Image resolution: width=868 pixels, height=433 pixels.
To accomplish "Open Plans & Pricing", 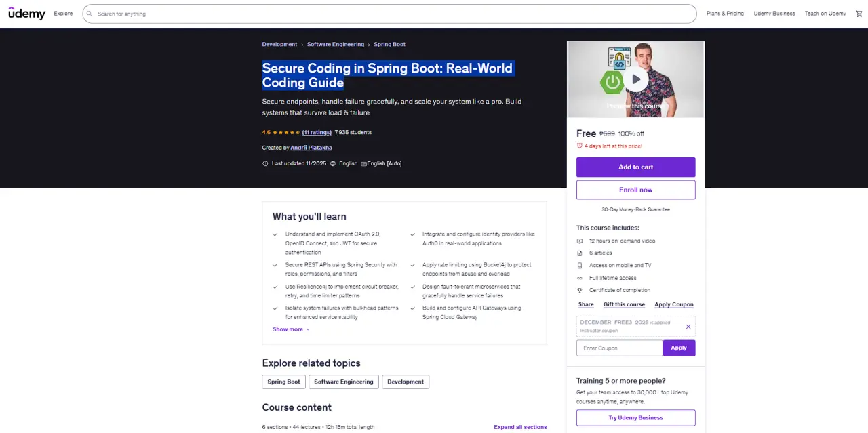I will coord(725,14).
